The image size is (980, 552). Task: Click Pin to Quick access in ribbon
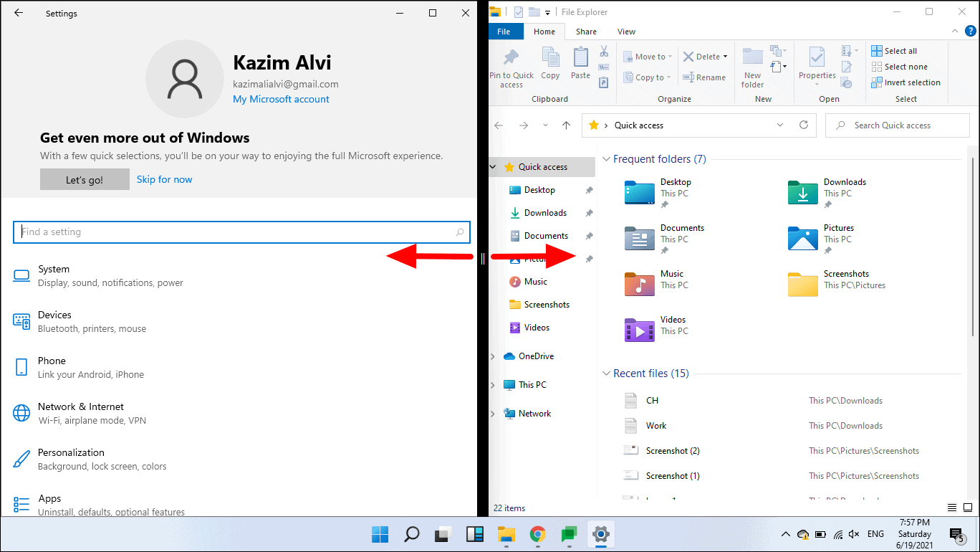(511, 69)
